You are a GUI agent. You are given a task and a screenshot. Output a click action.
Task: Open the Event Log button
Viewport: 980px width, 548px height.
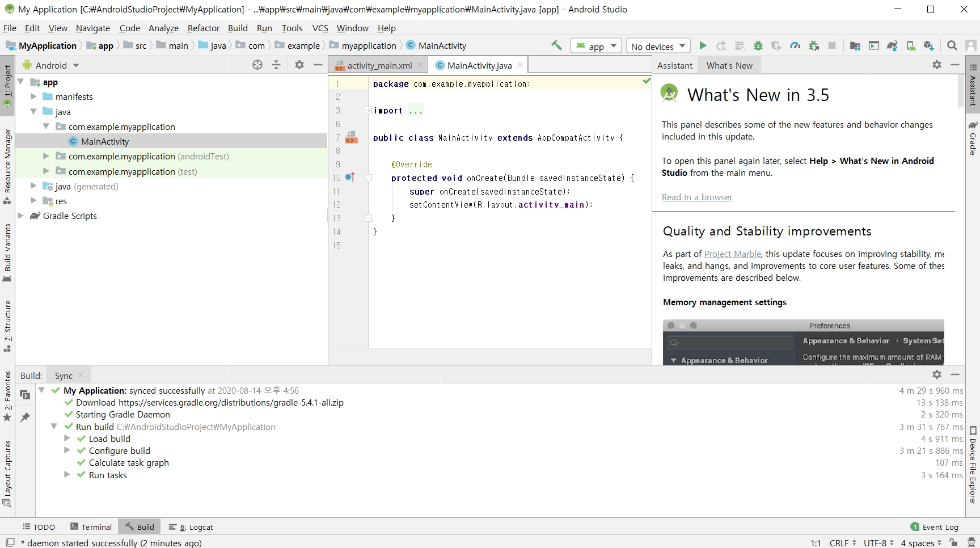[935, 527]
